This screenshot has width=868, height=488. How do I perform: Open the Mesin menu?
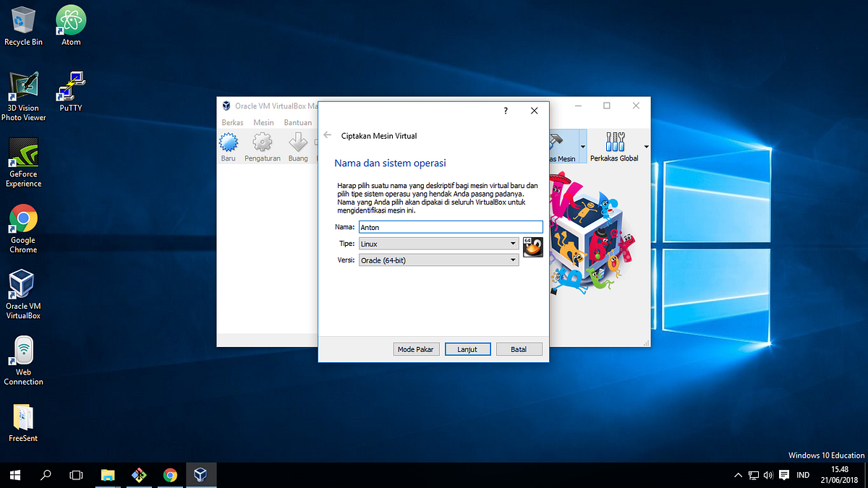click(x=263, y=122)
